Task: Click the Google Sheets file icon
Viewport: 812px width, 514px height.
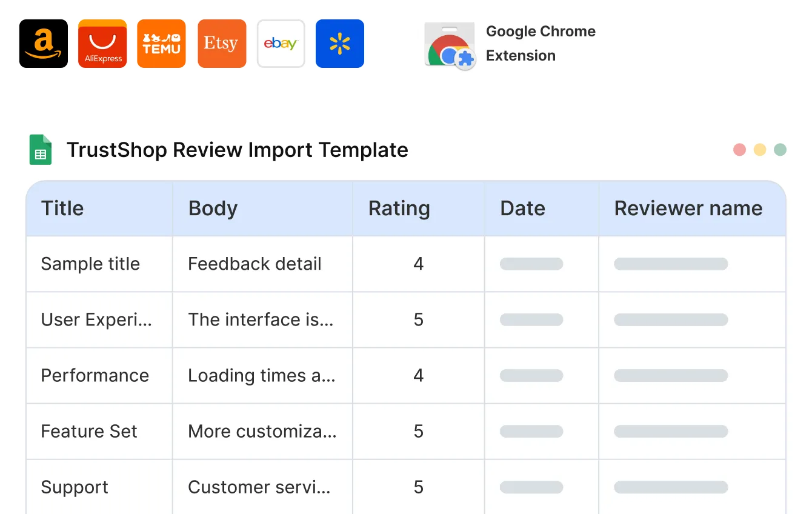Action: click(41, 150)
